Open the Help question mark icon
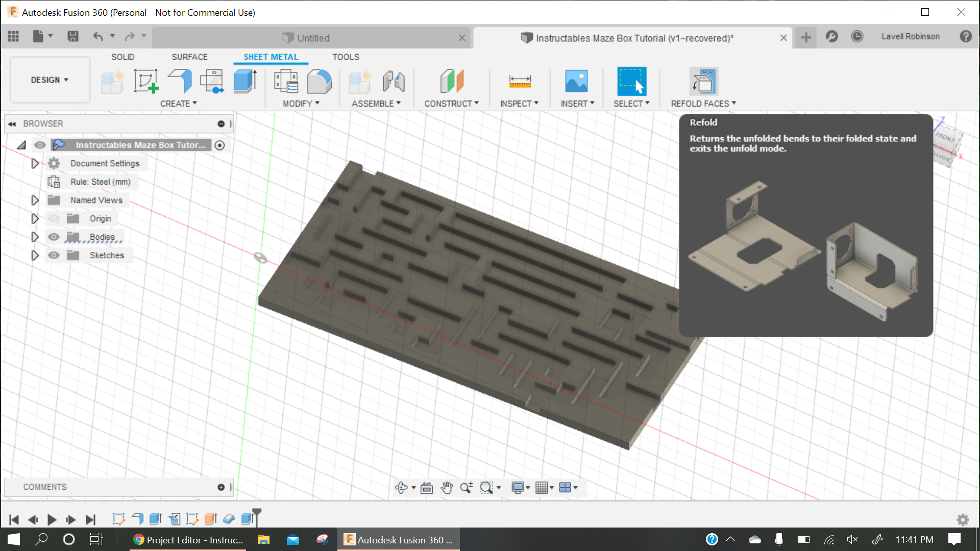The image size is (980, 551). tap(966, 36)
